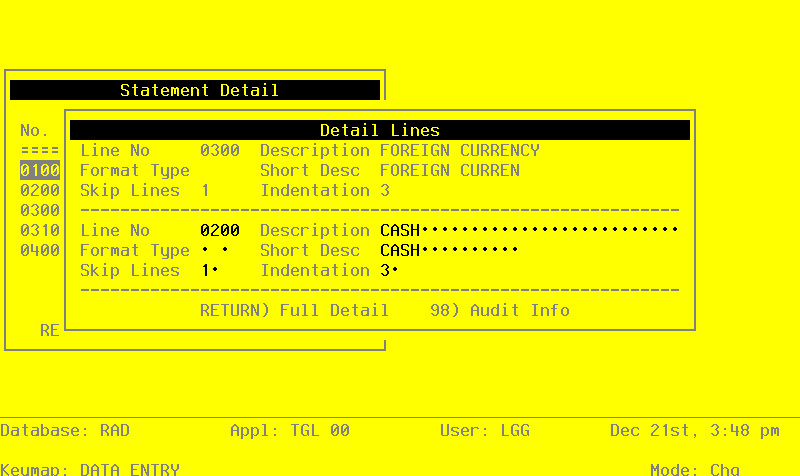Select line 0300 in Statement Detail list
The width and height of the screenshot is (800, 476).
click(x=40, y=210)
